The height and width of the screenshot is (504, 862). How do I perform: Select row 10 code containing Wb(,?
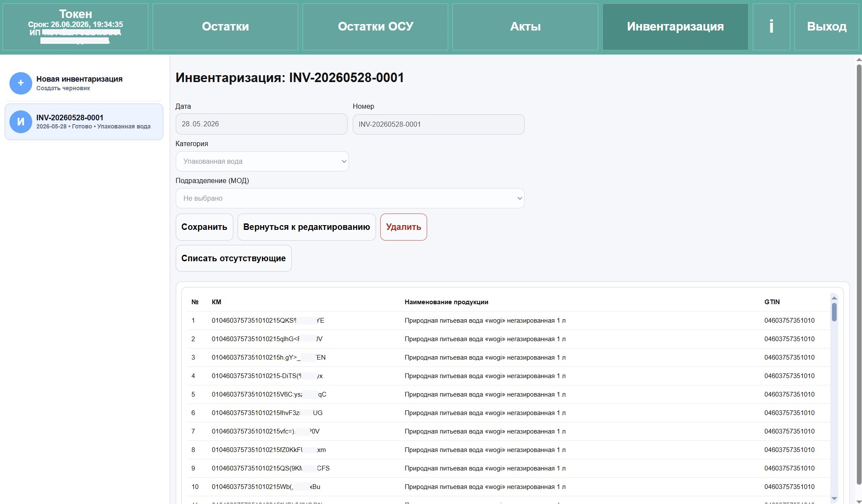(x=266, y=487)
